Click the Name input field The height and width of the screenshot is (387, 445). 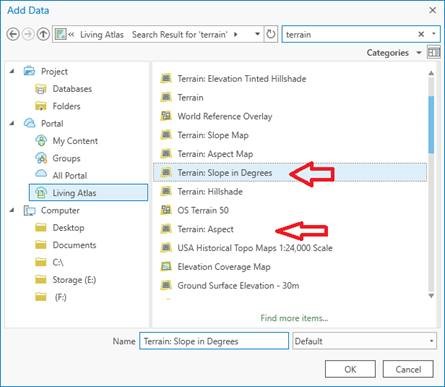tap(214, 341)
